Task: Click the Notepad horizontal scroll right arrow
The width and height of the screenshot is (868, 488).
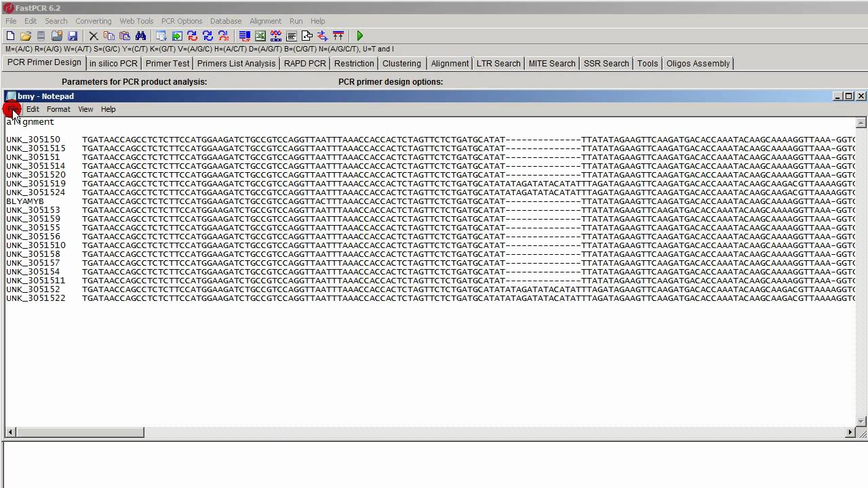Action: point(850,432)
